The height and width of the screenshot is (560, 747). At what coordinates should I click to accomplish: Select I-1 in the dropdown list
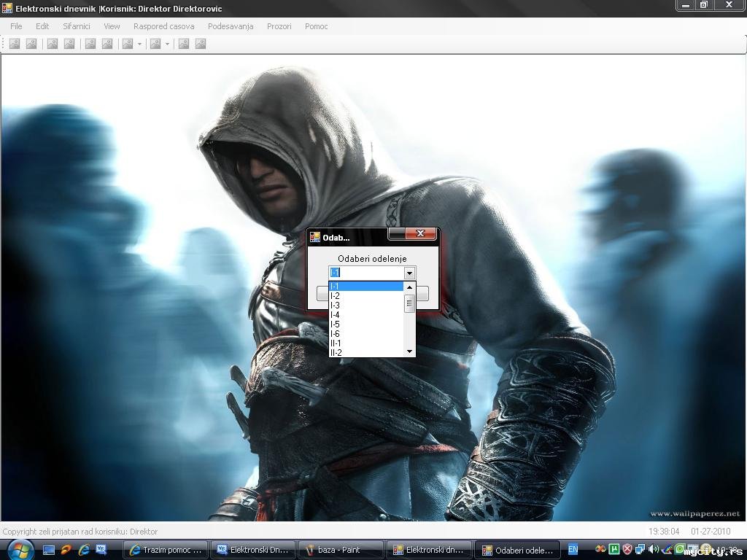[x=366, y=286]
